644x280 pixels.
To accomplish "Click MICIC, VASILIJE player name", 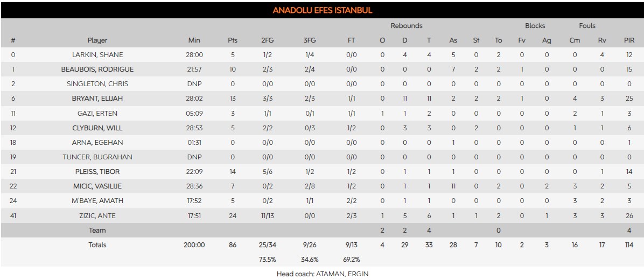I will coord(97,186).
